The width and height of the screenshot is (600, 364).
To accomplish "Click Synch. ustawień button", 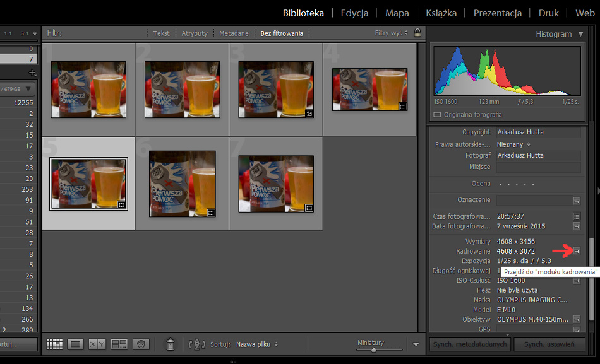I will (549, 344).
